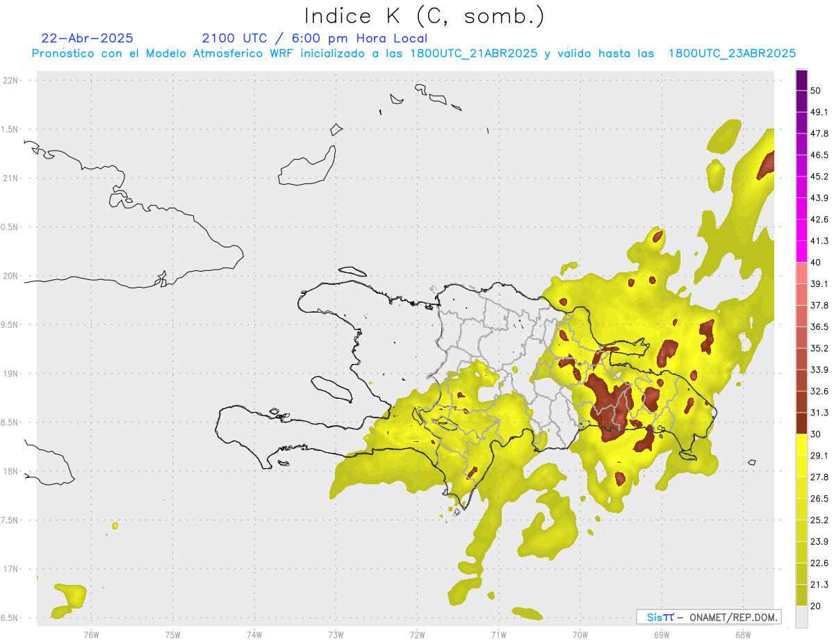Click the 68W longitude label

[742, 634]
